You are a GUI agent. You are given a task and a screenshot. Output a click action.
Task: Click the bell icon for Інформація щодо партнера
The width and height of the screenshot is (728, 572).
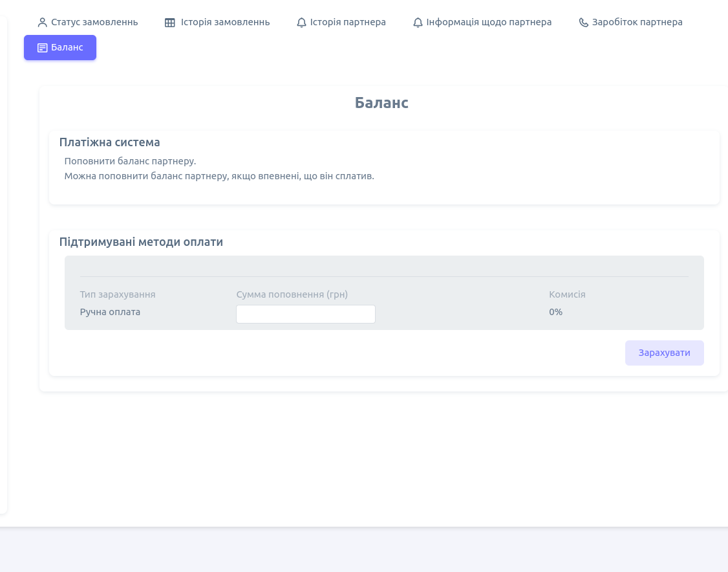click(418, 23)
